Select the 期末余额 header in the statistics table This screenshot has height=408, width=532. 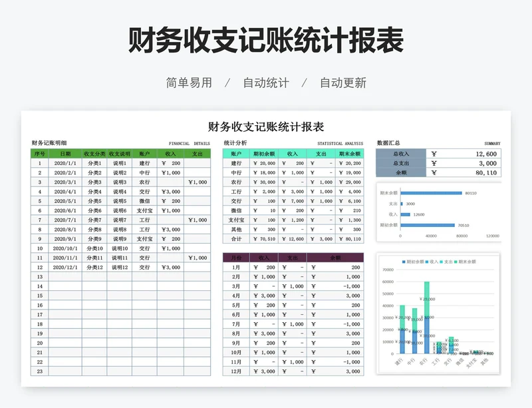pyautogui.click(x=350, y=154)
